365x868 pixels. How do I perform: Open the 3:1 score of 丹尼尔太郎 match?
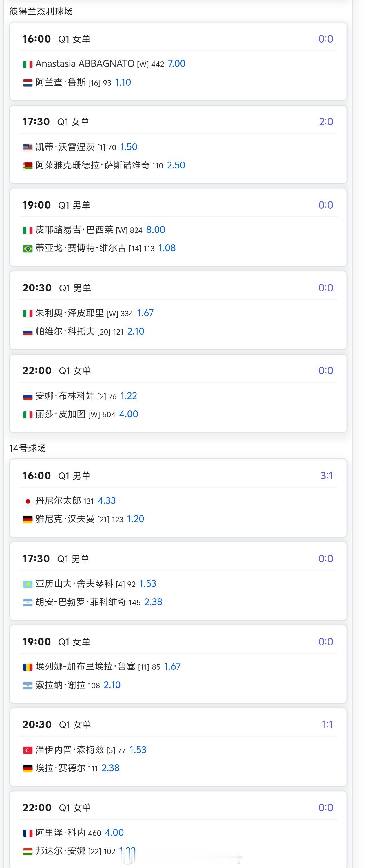coord(326,476)
